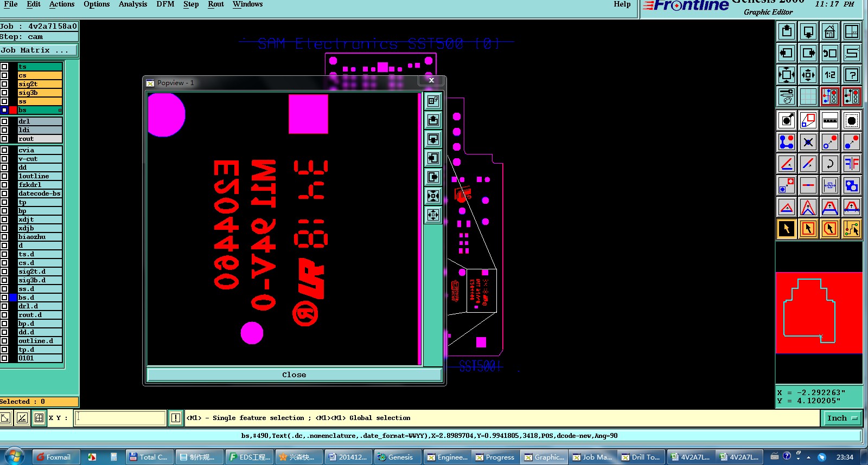Open the Rout menu
The image size is (868, 465).
click(216, 4)
